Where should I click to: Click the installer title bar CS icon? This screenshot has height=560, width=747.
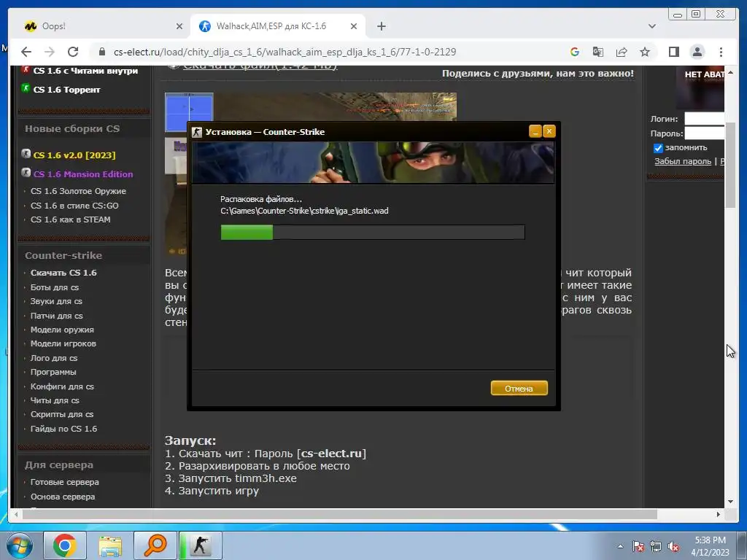coord(197,132)
